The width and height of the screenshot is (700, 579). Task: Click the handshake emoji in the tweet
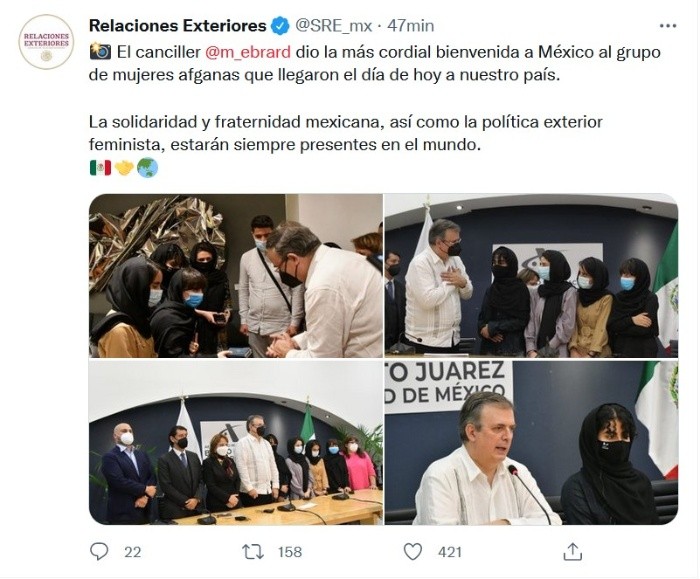(124, 168)
